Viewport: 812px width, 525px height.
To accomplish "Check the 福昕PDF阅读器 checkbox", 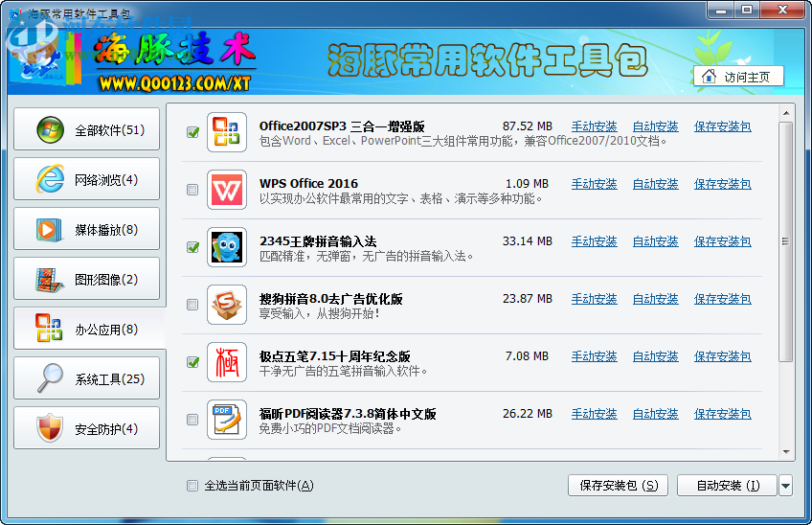I will click(192, 420).
